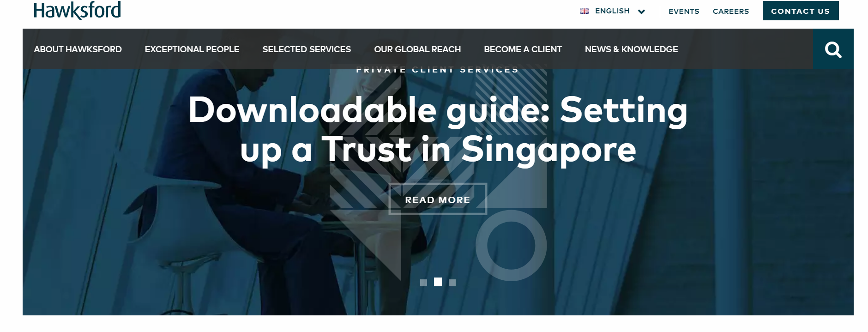Open the ENGLISH language selector
This screenshot has width=868, height=332.
tap(612, 11)
